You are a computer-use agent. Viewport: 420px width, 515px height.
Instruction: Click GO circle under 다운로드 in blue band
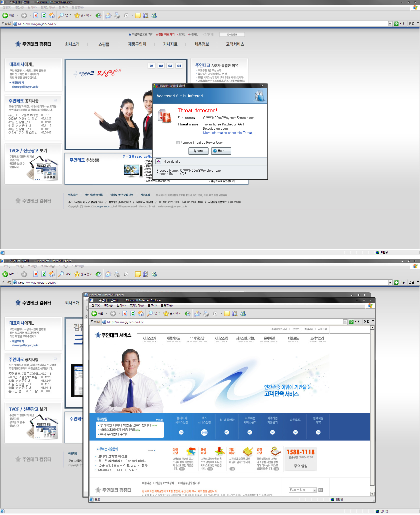[x=295, y=432]
